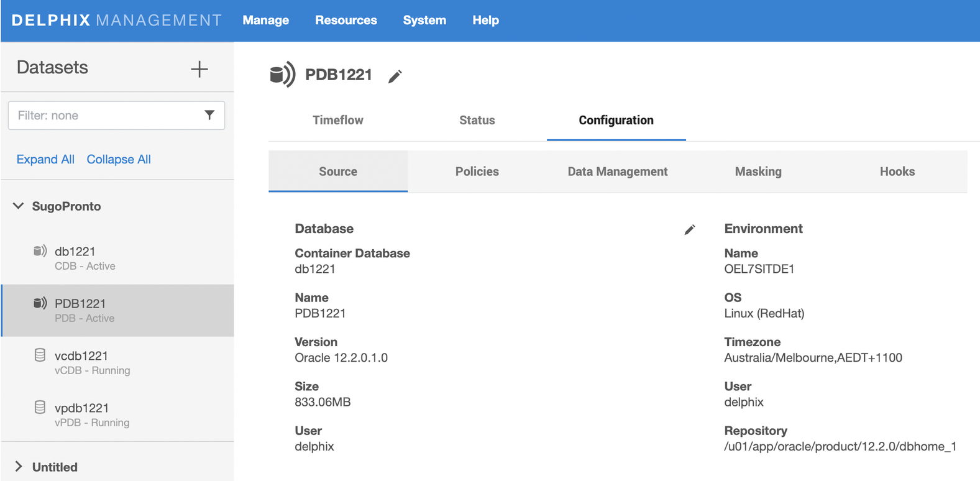Open the Data Management sub-tab
Screen dimensions: 980x481
click(x=618, y=172)
